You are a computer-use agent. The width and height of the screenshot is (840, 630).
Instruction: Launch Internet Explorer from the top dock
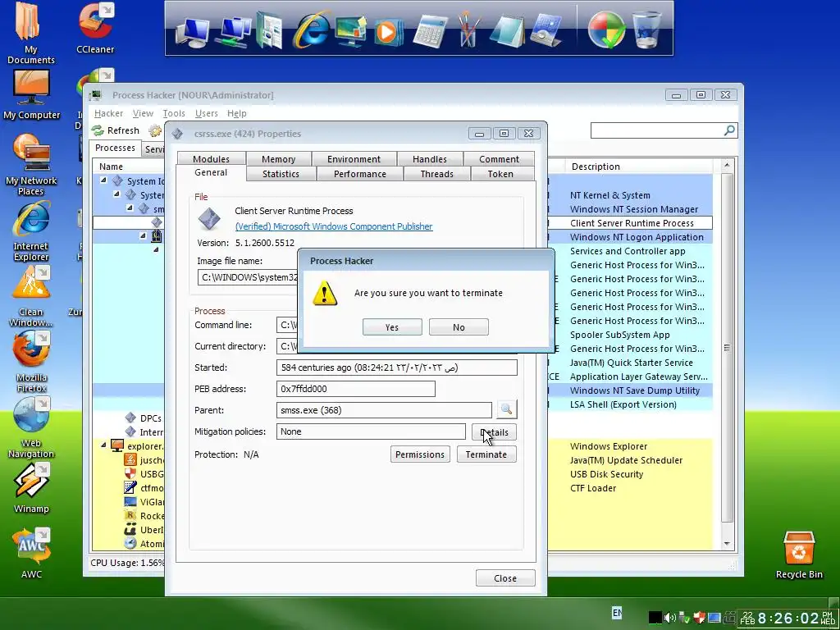(311, 30)
